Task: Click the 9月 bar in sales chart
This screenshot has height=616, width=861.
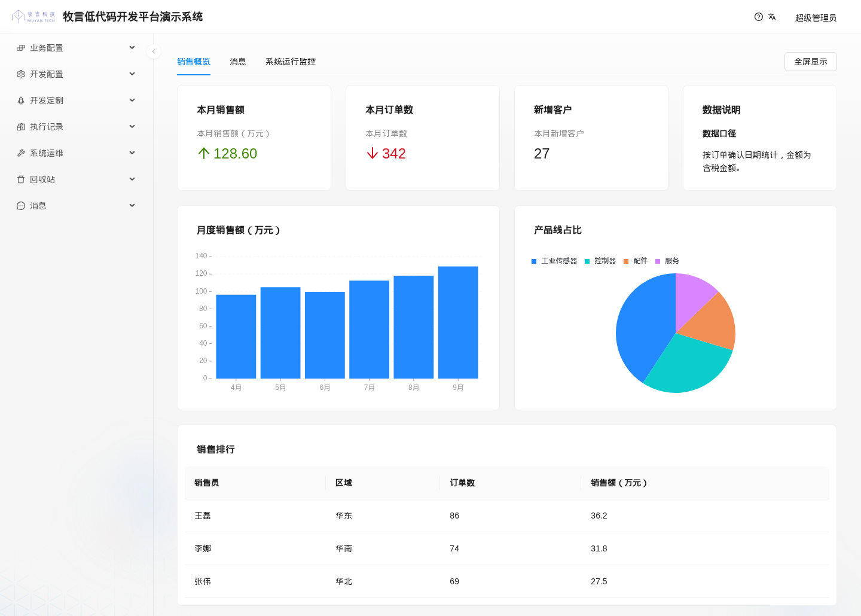Action: (458, 322)
